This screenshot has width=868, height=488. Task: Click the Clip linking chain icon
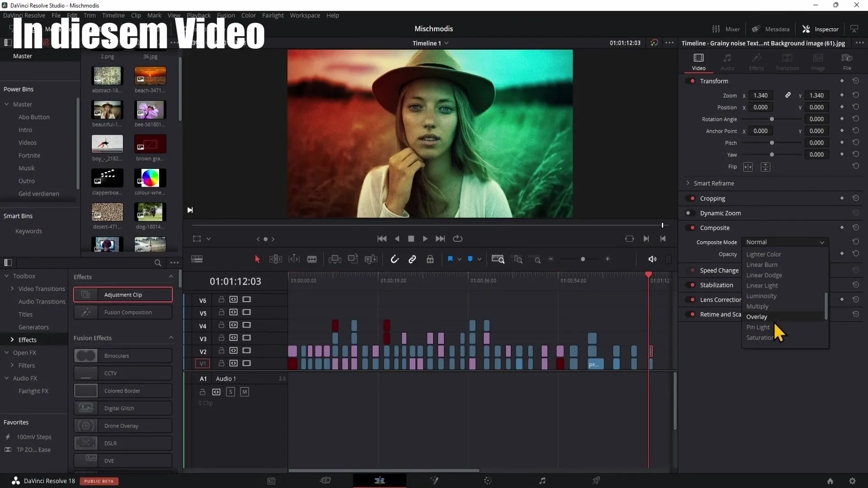tap(412, 259)
